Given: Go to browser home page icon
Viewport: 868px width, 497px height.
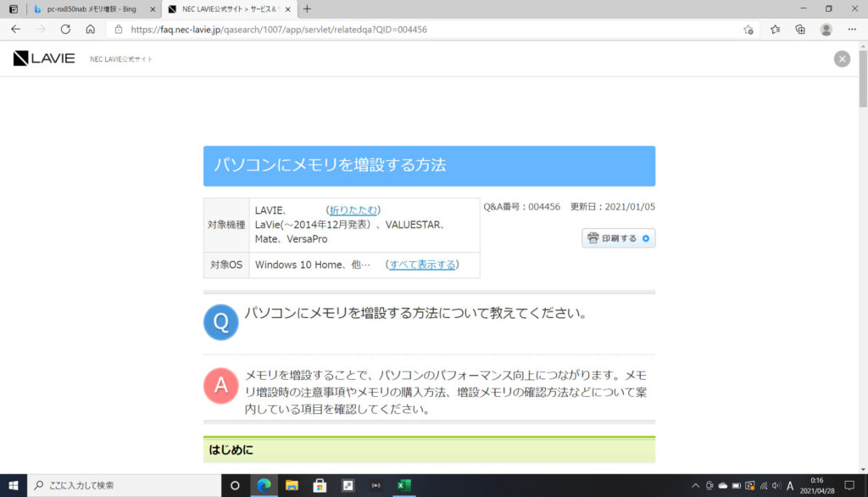Looking at the screenshot, I should 91,29.
